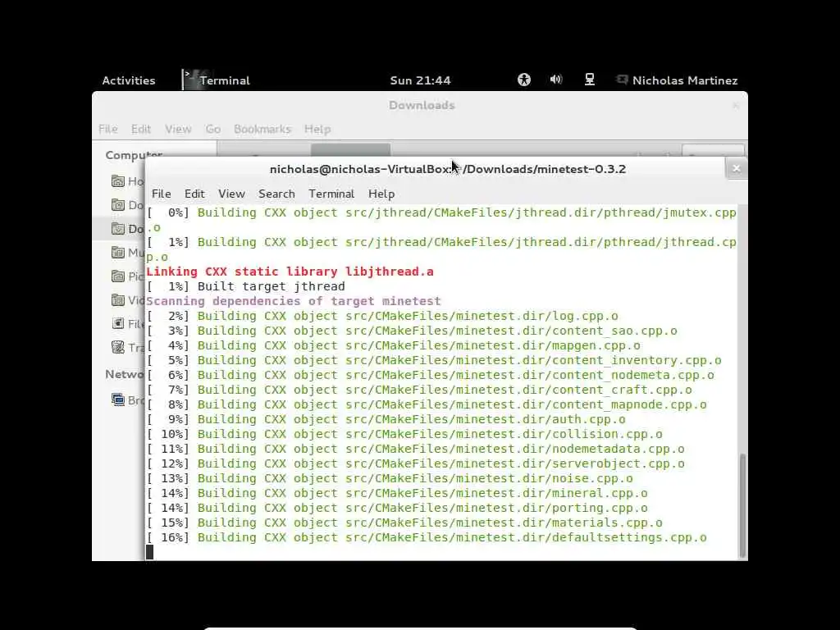The height and width of the screenshot is (630, 840).
Task: Open the Terminal window's File menu
Action: point(162,194)
